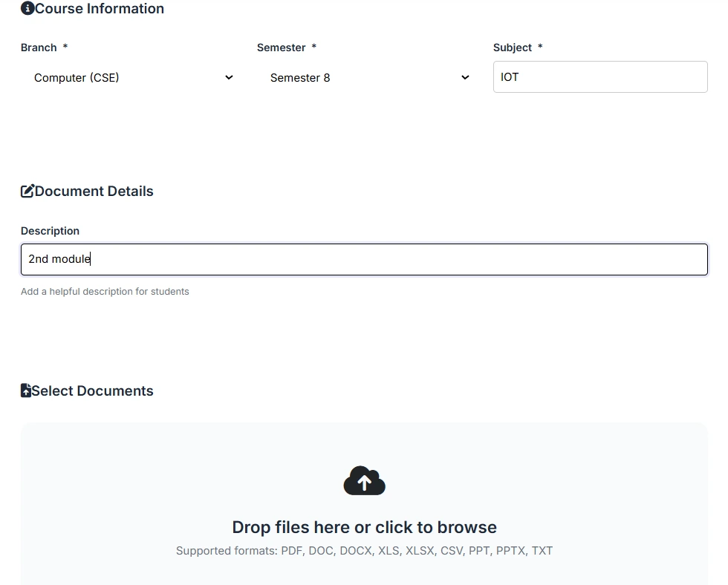Click the chevron arrow of Branch dropdown
Screen dimensions: 728x585
[x=229, y=78]
